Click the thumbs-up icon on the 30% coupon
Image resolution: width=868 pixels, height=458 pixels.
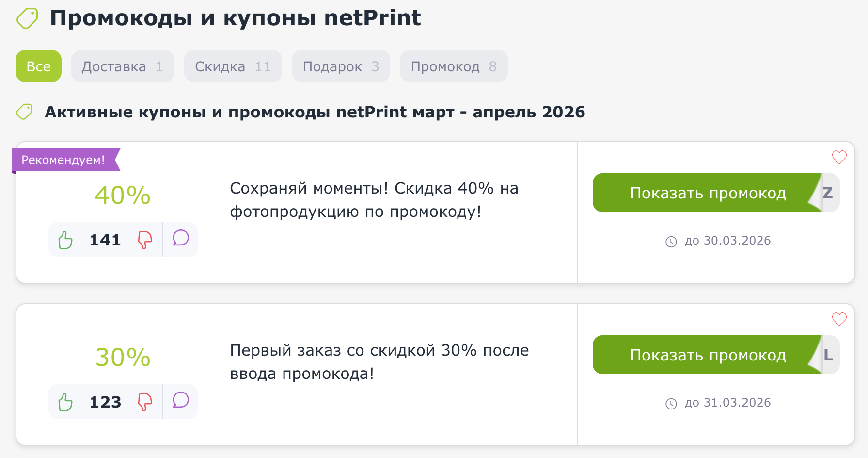coord(65,402)
